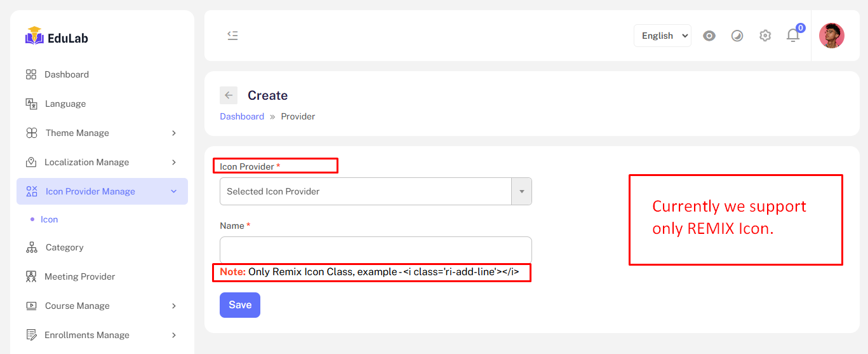868x354 pixels.
Task: Open the Selected Icon Provider dropdown
Action: tap(375, 191)
